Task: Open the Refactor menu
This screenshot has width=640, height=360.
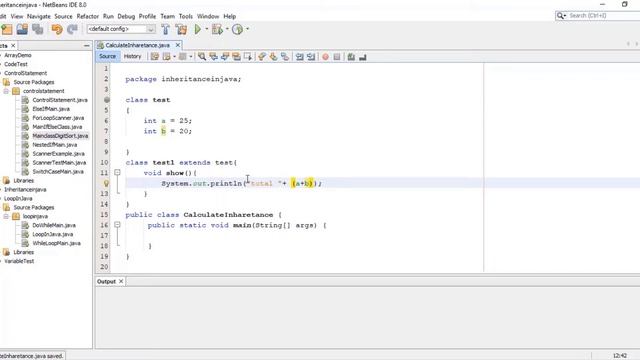Action: (88, 16)
